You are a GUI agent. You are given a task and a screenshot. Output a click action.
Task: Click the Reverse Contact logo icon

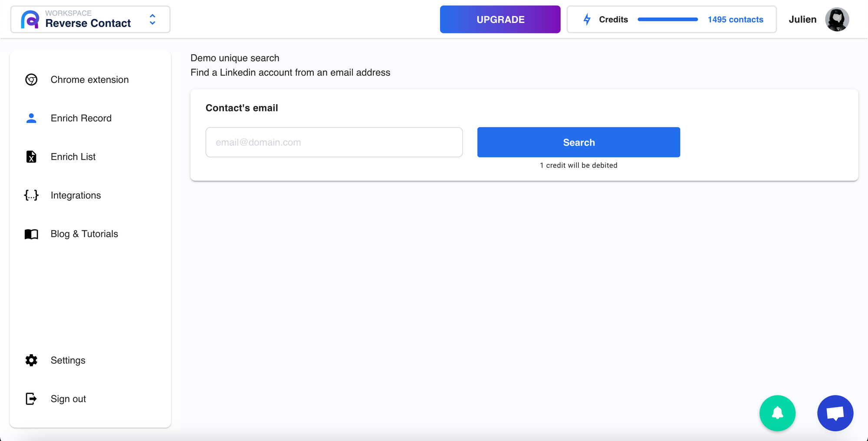tap(30, 20)
